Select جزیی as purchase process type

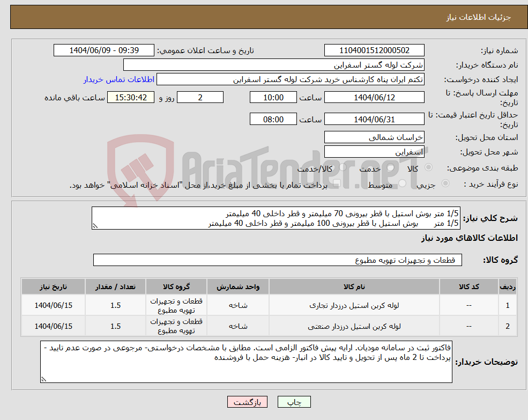point(445,184)
